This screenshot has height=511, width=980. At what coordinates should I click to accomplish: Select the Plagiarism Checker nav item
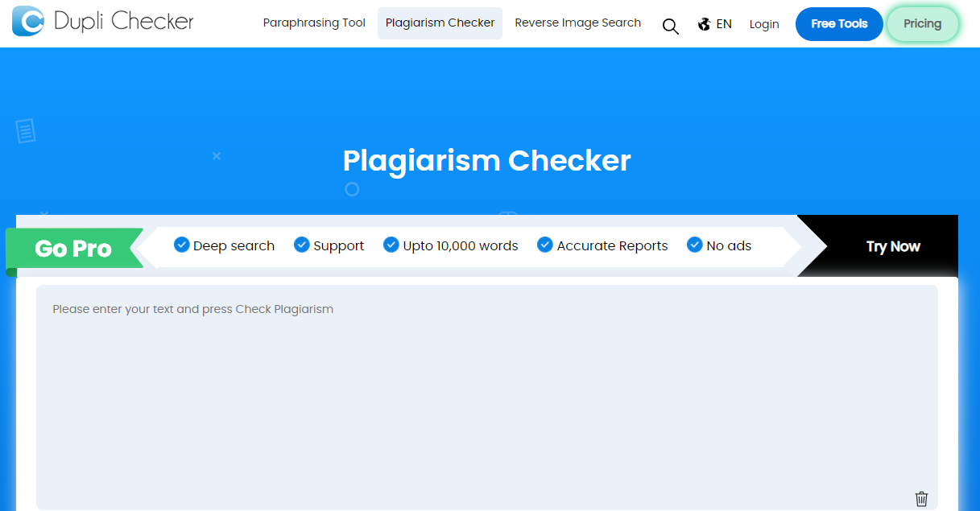(440, 23)
